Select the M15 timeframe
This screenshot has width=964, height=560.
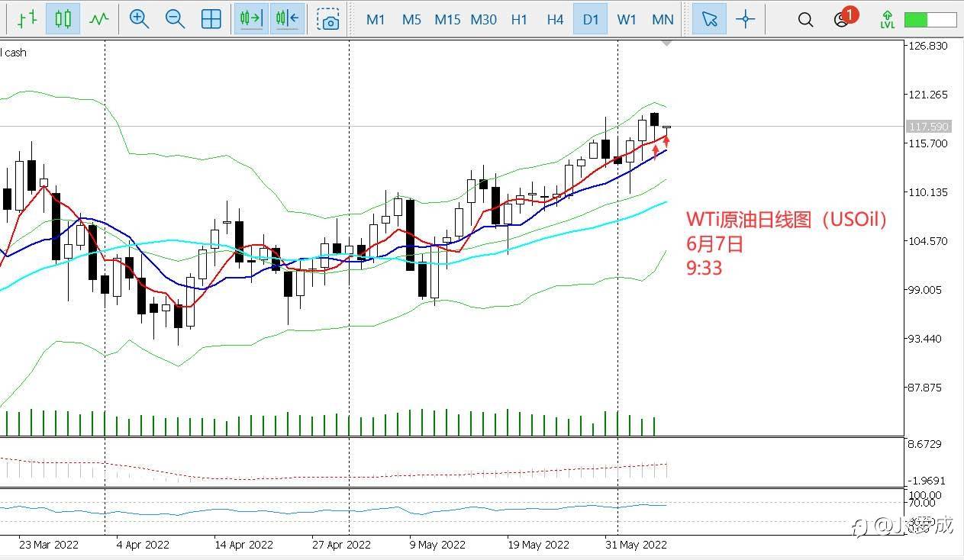[x=447, y=19]
